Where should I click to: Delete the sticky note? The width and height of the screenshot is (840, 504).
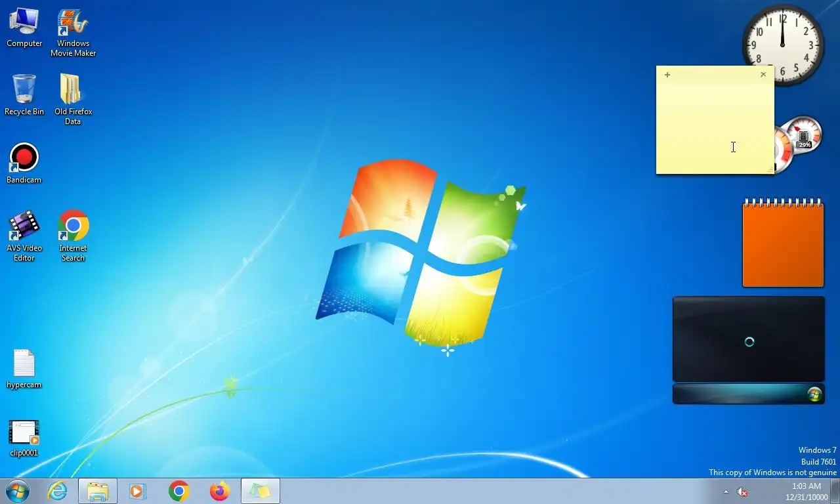pos(763,75)
